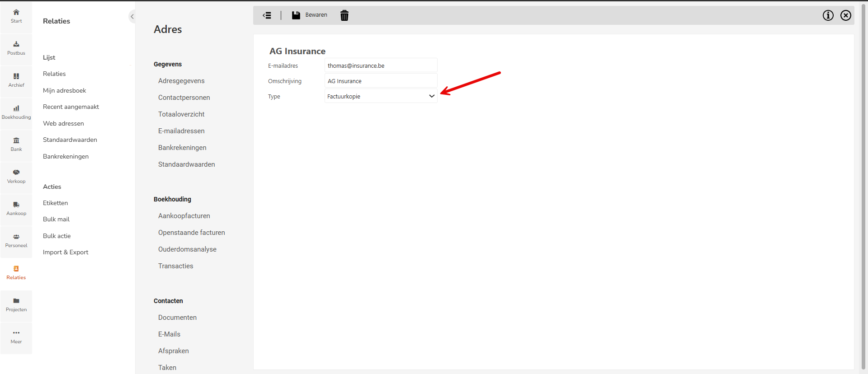868x374 pixels.
Task: Expand the Type dropdown showing Factuurkopie
Action: 381,96
